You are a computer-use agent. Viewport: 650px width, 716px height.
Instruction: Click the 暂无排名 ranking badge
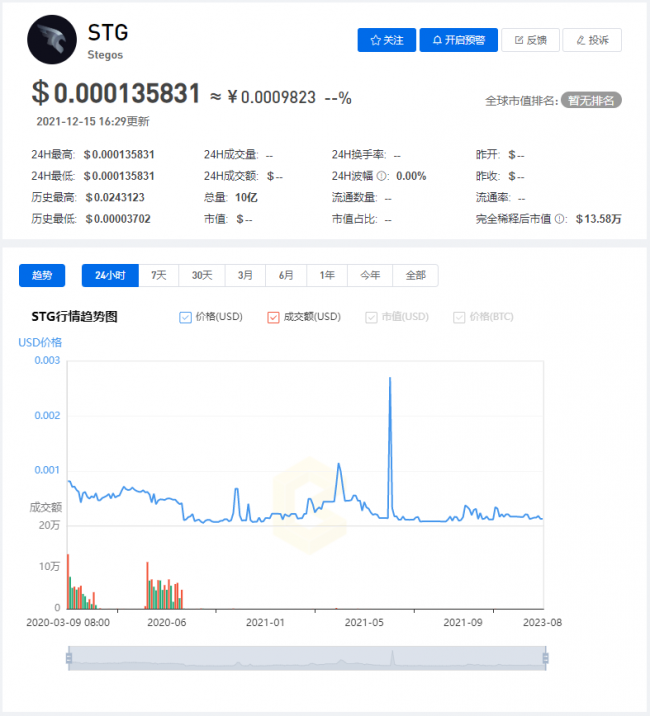[x=591, y=100]
